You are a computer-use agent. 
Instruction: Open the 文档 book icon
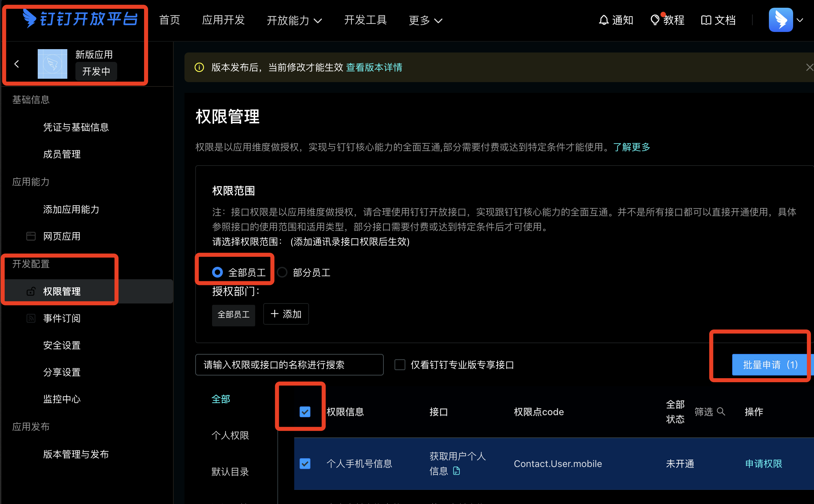(706, 20)
